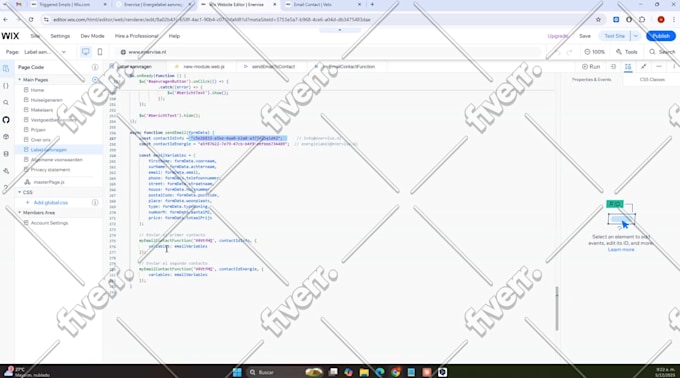Open the Page Code panel icon

point(6,68)
